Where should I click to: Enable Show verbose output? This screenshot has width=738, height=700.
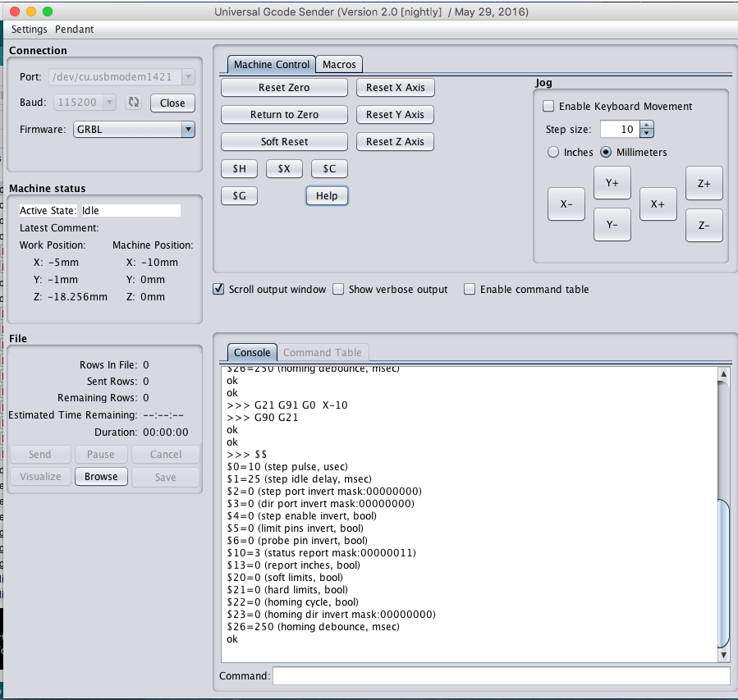click(x=338, y=289)
